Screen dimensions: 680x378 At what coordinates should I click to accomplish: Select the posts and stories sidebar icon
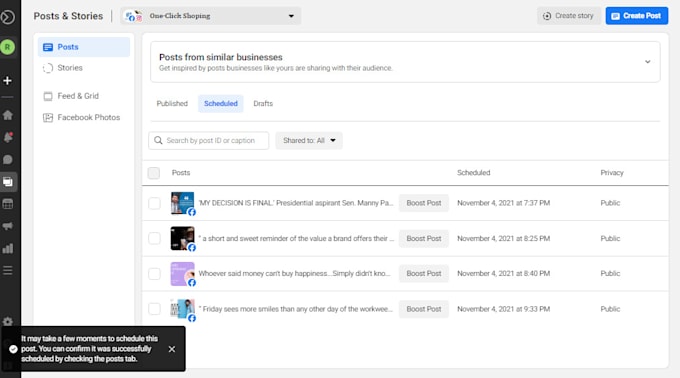pos(7,182)
